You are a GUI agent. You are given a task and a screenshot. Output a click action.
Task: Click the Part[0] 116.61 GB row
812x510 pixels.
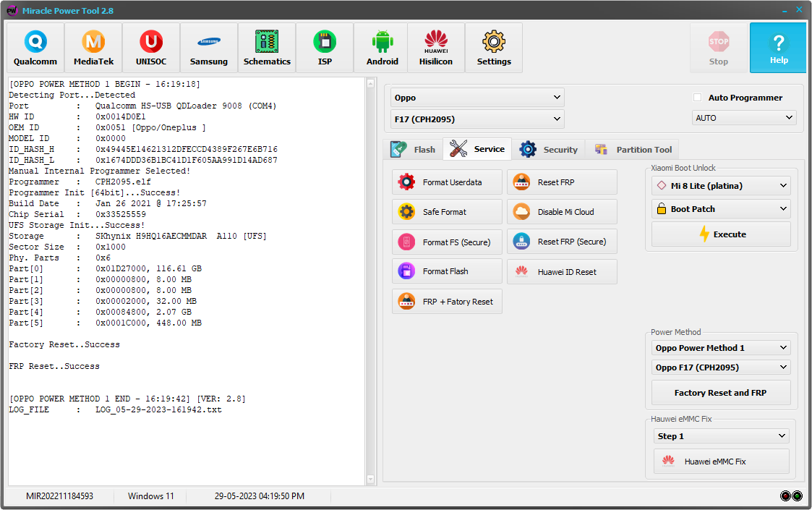pos(105,269)
